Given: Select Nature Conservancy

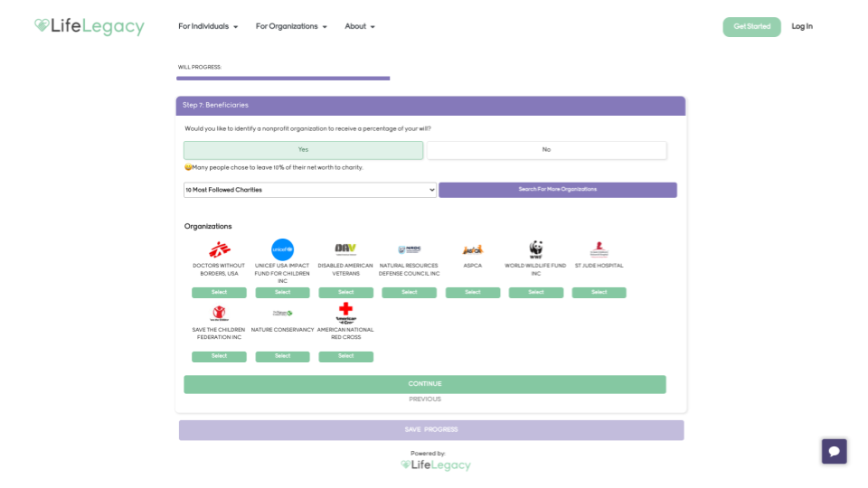Looking at the screenshot, I should 282,356.
